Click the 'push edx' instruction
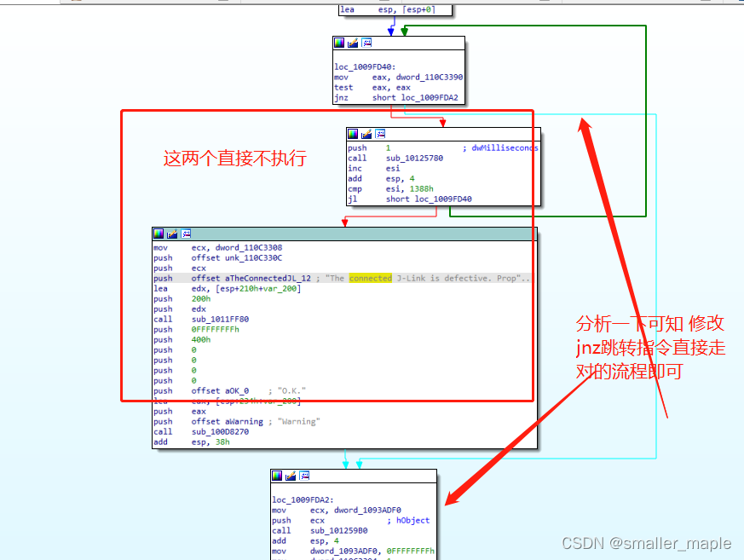Screen dimensions: 744x560 pos(179,309)
